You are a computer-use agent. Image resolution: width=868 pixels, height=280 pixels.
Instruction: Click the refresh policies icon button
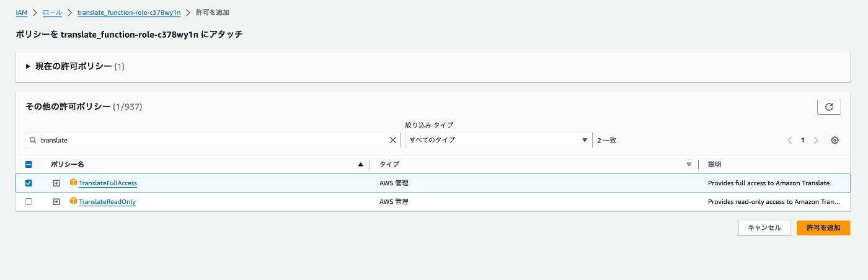pos(828,107)
